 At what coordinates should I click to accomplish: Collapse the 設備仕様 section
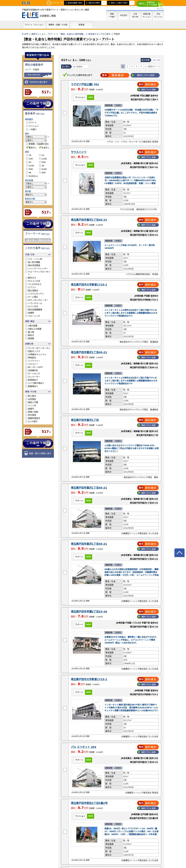coord(38,344)
